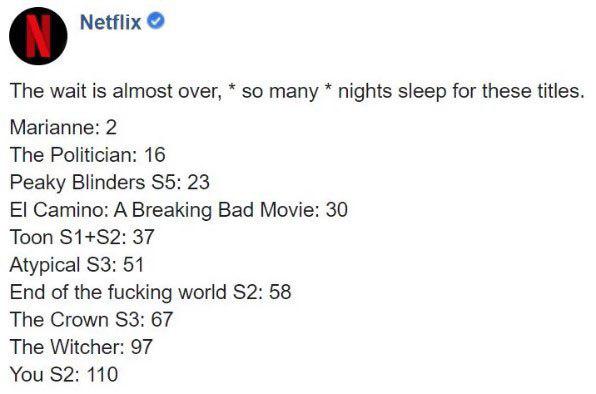Screen dimensions: 596x394
Task: Click You S2: 110 line
Action: tap(64, 374)
